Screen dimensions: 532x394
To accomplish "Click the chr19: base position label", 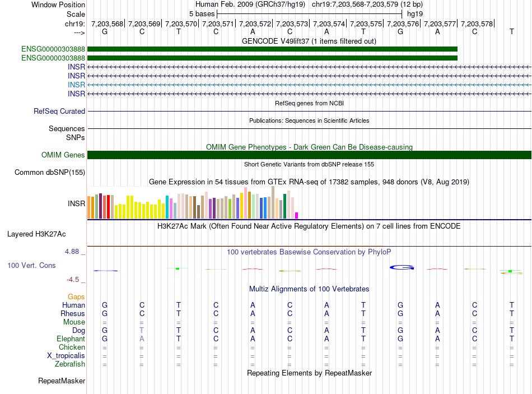I will click(74, 24).
